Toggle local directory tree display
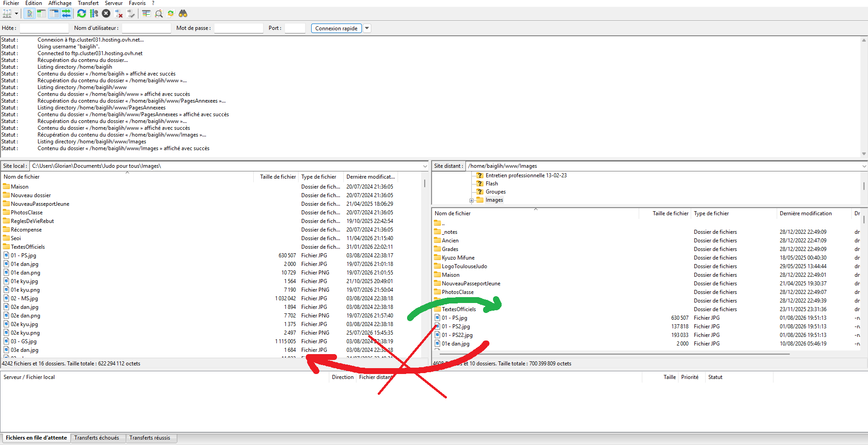868x445 pixels. pyautogui.click(x=42, y=14)
